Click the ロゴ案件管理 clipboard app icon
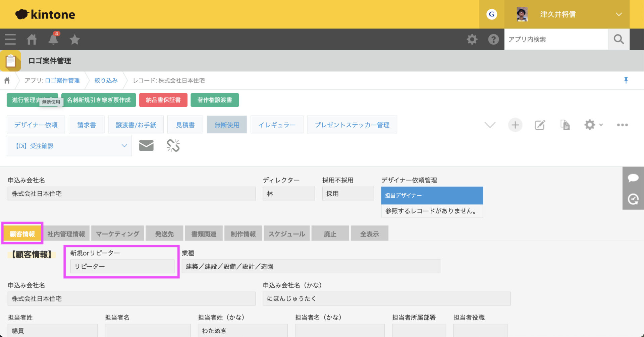 click(11, 61)
